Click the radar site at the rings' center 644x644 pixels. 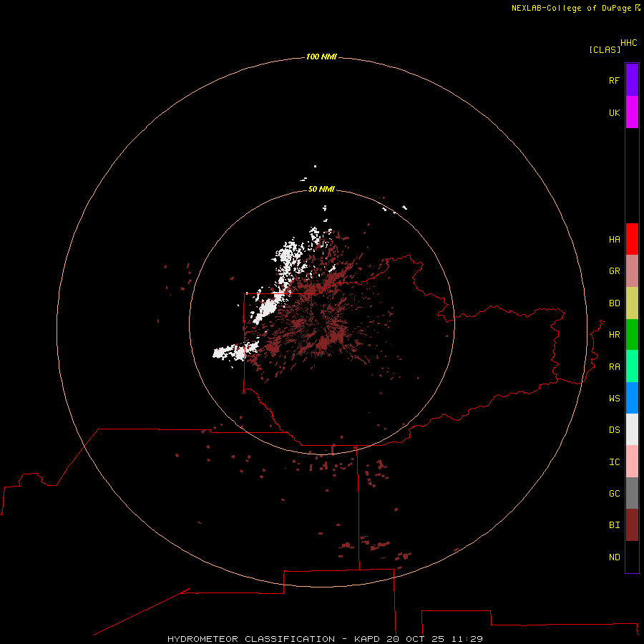(322, 322)
